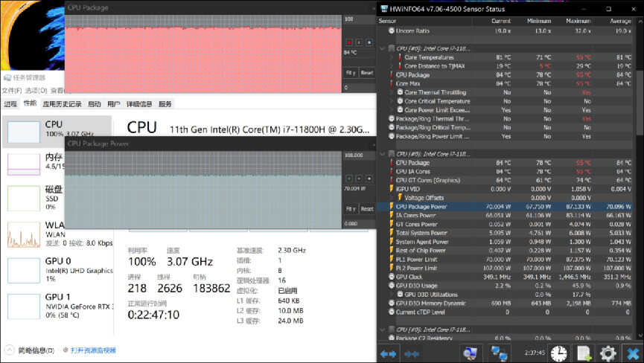Open the 详细信息 tab
The height and width of the screenshot is (363, 644).
[x=139, y=104]
